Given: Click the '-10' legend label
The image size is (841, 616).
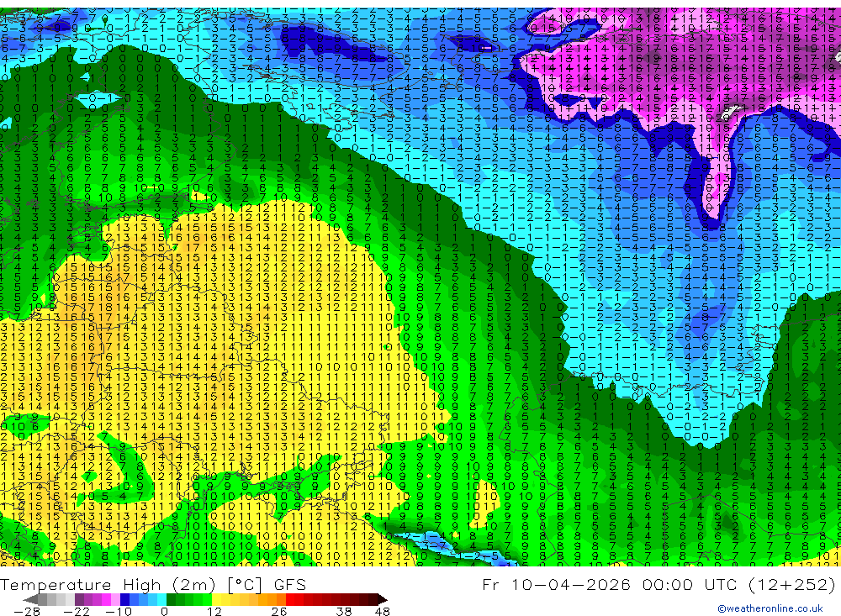Looking at the screenshot, I should tap(119, 612).
